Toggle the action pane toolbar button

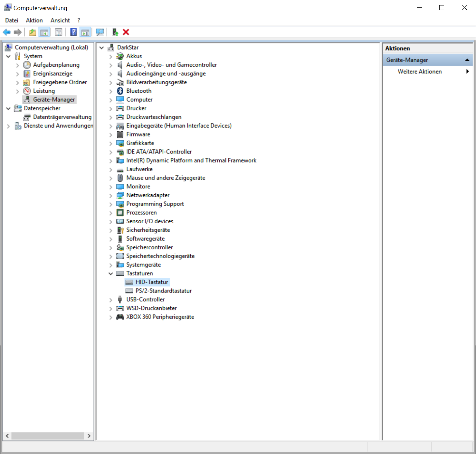pyautogui.click(x=85, y=32)
